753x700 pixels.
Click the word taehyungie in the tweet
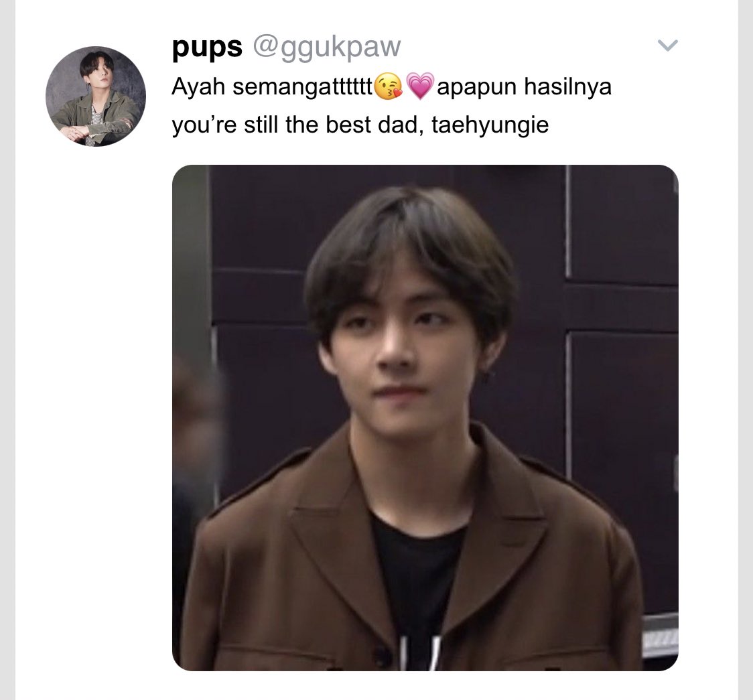tap(490, 126)
